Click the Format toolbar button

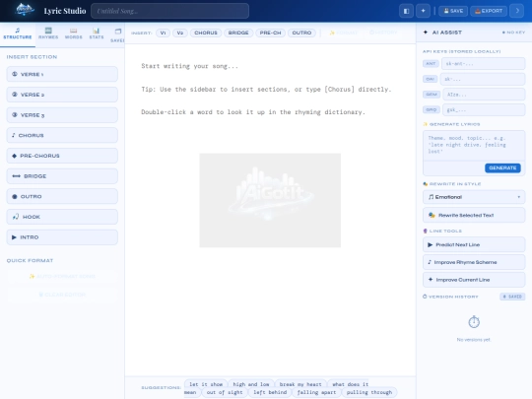click(x=344, y=33)
